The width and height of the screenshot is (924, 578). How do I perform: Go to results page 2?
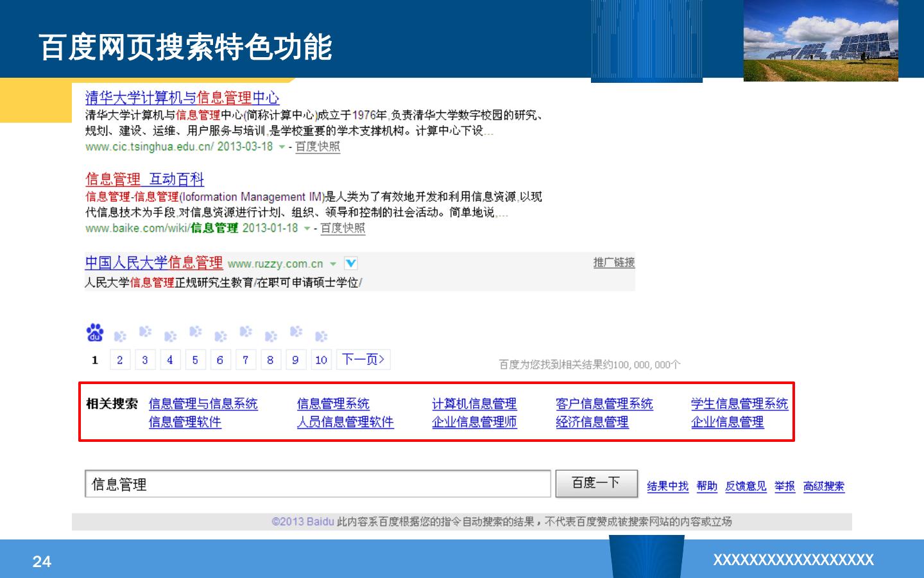120,360
